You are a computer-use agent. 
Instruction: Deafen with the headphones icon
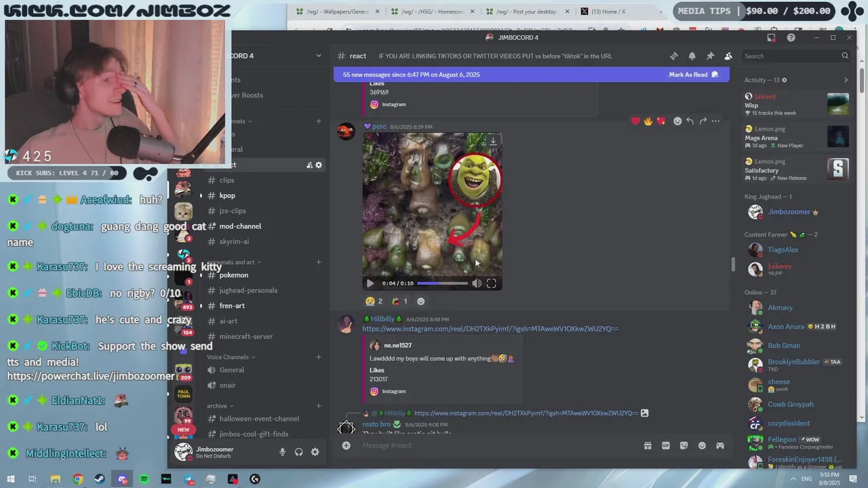[x=298, y=452]
